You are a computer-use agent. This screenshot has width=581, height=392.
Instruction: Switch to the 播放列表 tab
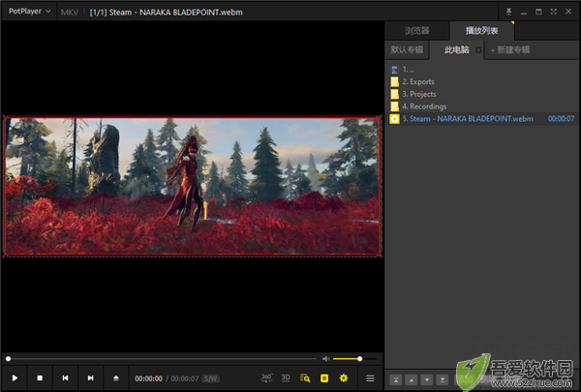pos(481,30)
